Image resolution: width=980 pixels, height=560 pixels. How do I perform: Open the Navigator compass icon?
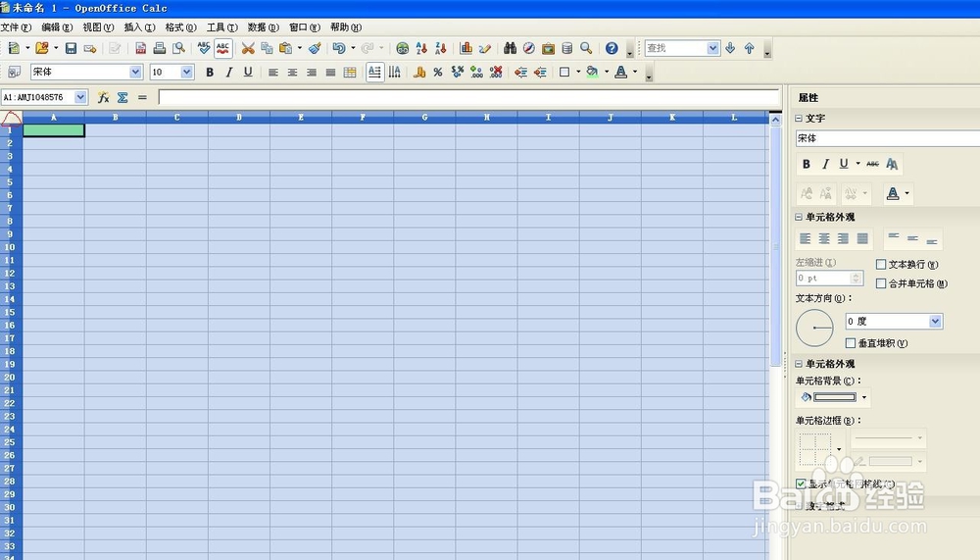pyautogui.click(x=529, y=48)
